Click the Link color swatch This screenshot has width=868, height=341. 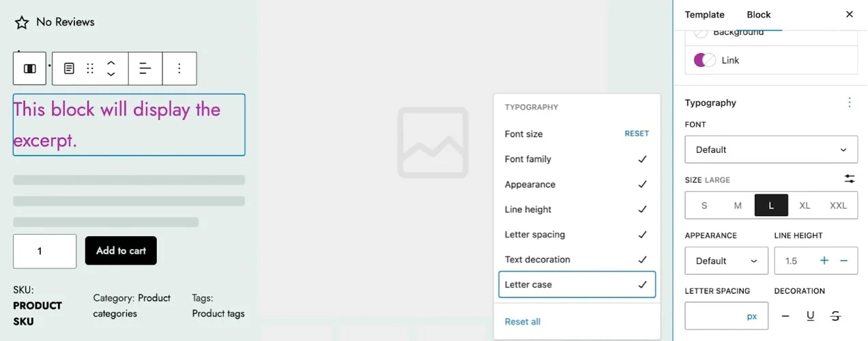tap(705, 60)
